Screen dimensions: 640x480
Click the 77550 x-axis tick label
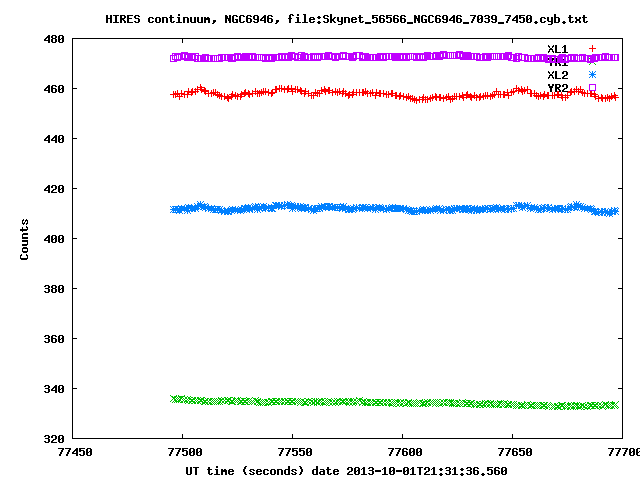(295, 452)
